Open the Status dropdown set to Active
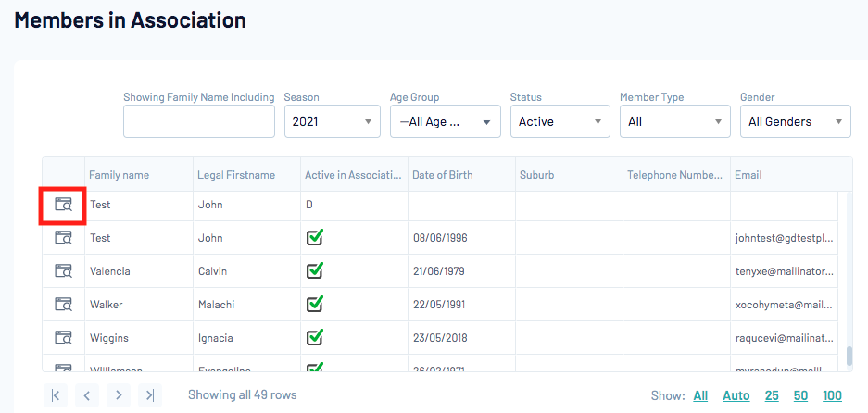This screenshot has height=413, width=868. tap(560, 121)
